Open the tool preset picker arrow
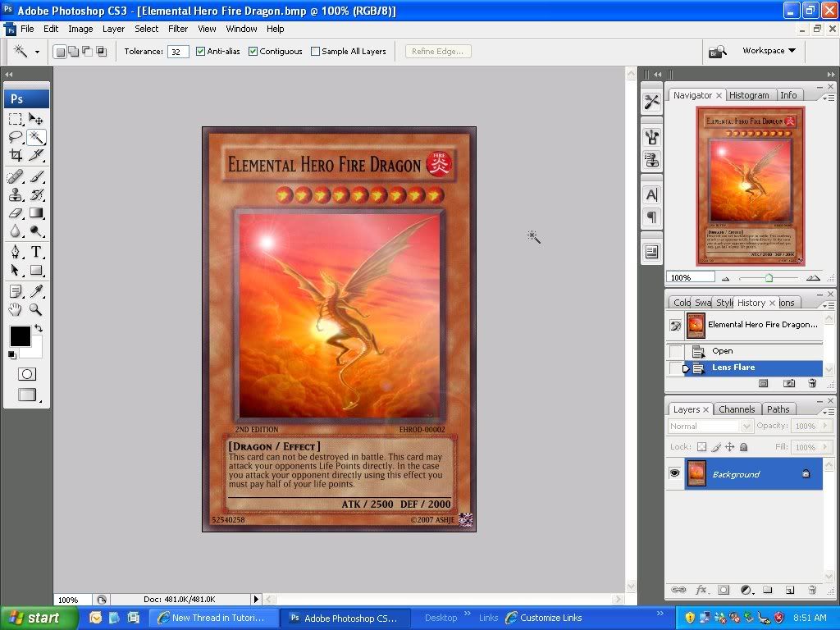Screen dimensions: 840x630 coord(37,52)
